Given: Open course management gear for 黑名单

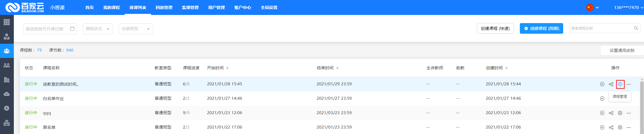Looking at the screenshot, I should point(620,127).
